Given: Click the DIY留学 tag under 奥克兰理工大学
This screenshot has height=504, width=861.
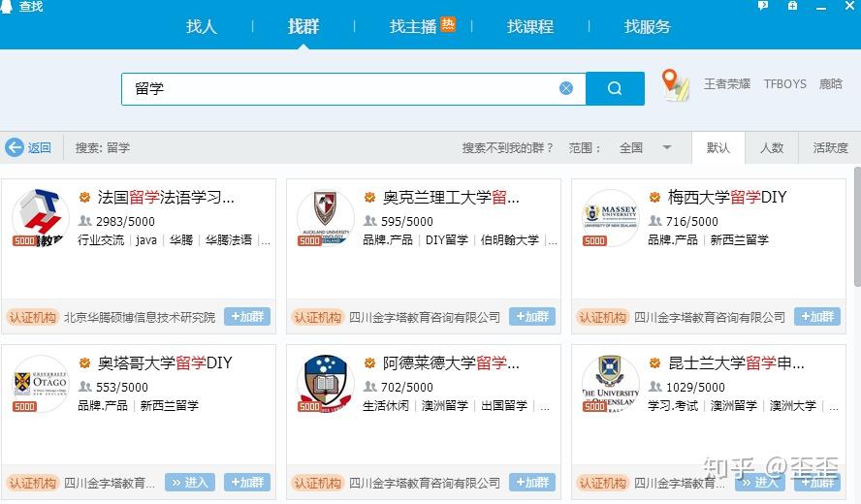Looking at the screenshot, I should click(x=446, y=240).
